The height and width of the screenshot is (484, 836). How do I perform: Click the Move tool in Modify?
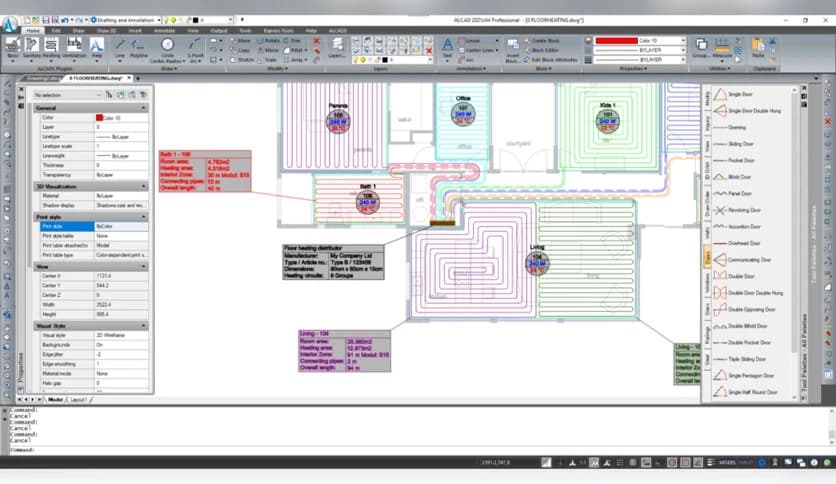pyautogui.click(x=241, y=41)
